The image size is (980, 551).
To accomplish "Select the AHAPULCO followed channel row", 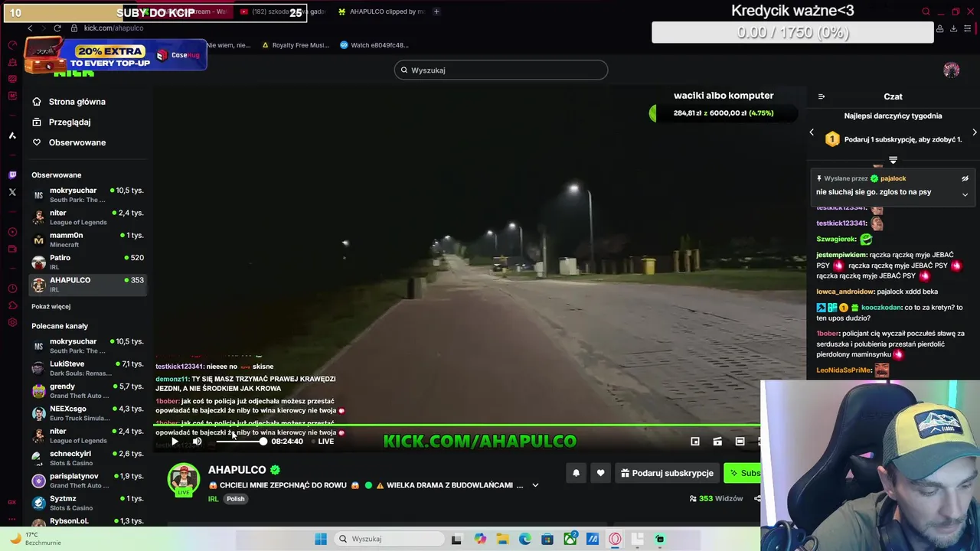I will (x=87, y=285).
